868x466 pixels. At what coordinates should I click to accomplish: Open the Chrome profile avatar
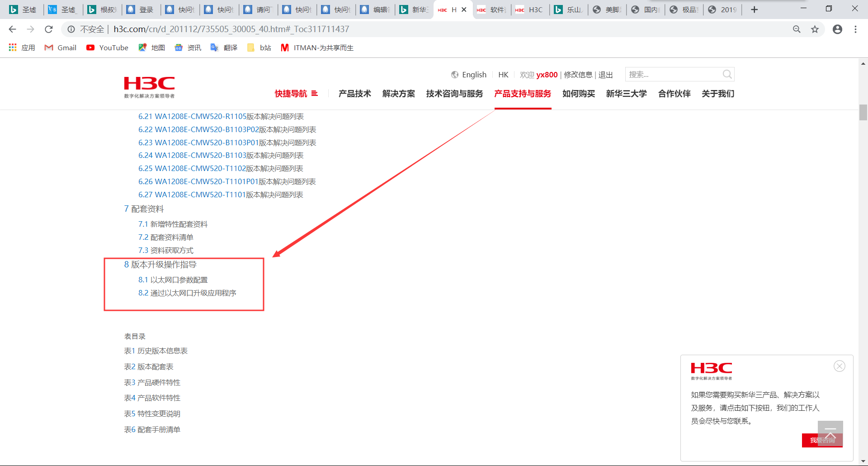(837, 29)
